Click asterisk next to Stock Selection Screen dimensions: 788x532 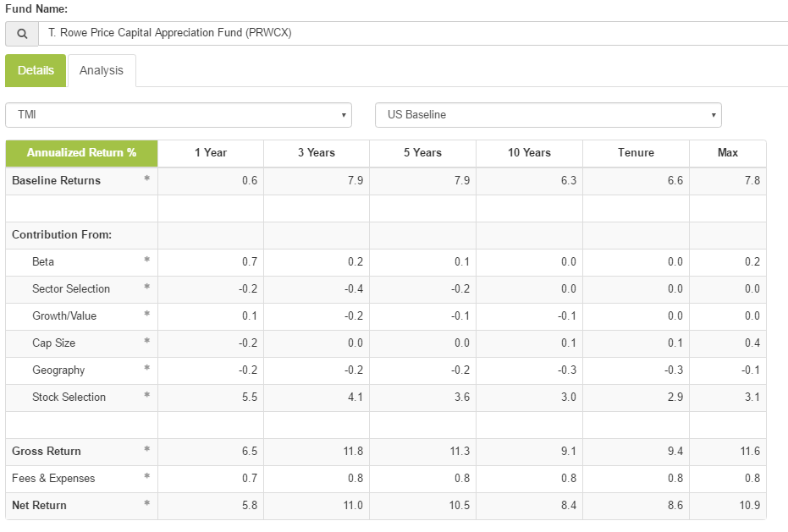point(147,396)
